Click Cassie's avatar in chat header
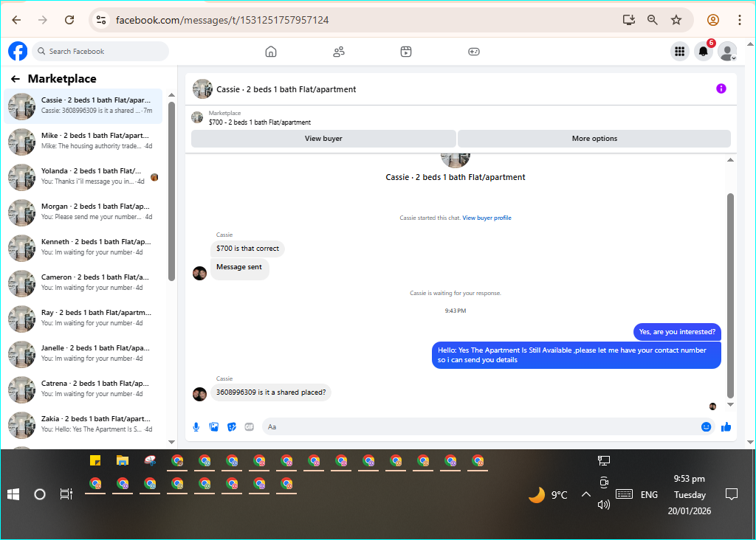The height and width of the screenshot is (540, 756). tap(202, 89)
